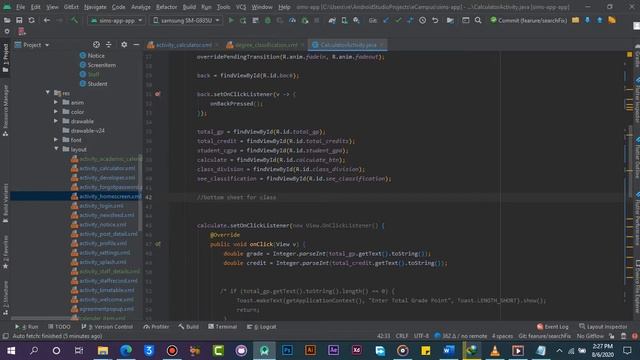Image resolution: width=640 pixels, height=360 pixels.
Task: Open the yellow Git Flow folder icon
Action: 575,20
